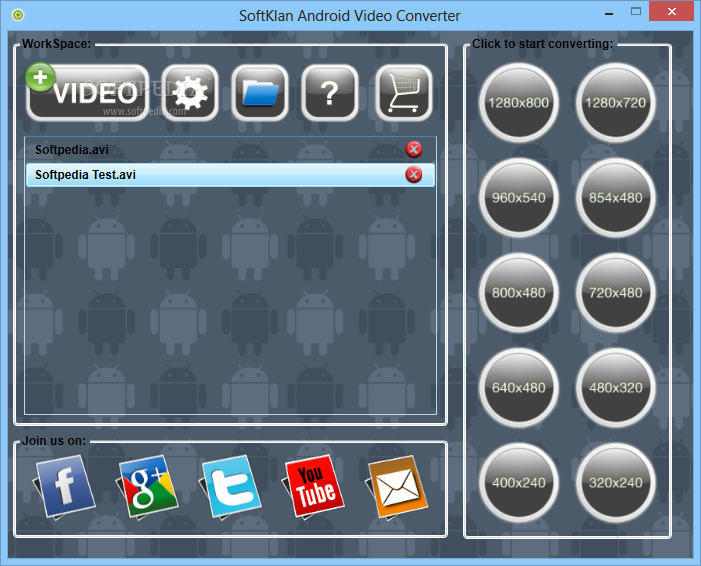
Task: Select the Softpedia Test.avi file row
Action: [230, 175]
